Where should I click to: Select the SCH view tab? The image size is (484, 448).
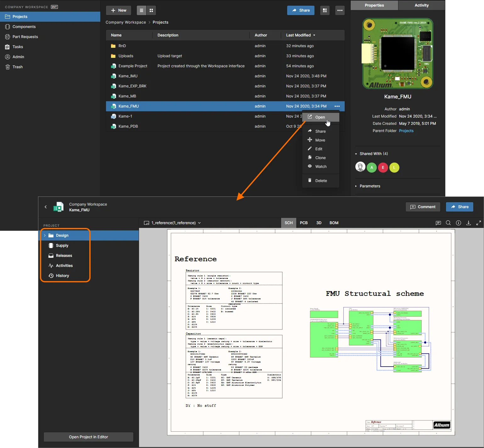coord(288,223)
